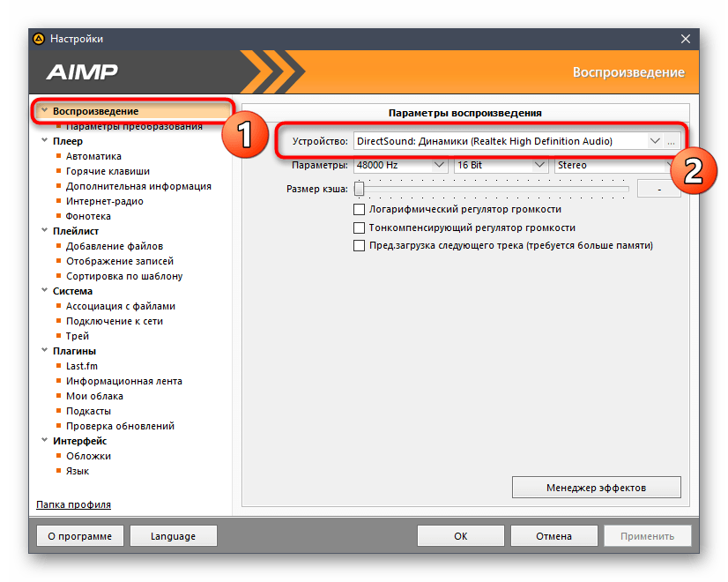Enable Логарифмический регулятор громкости checkbox
The image size is (728, 582).
coord(359,210)
